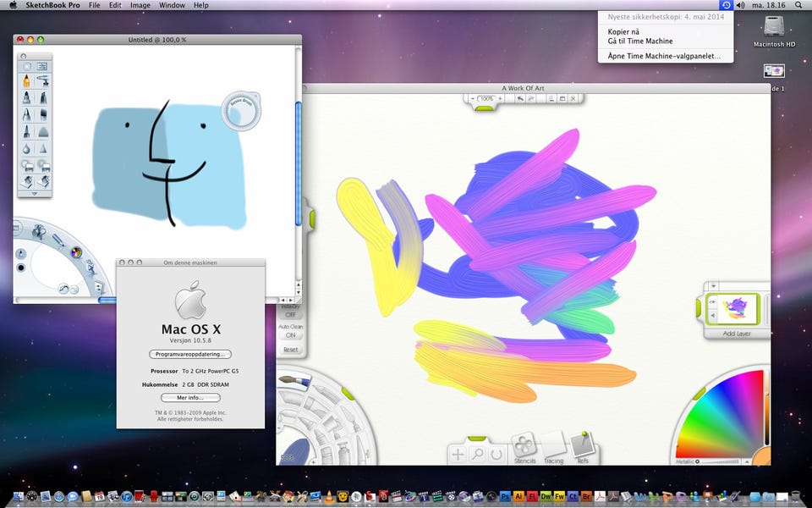Toggle layer visibility eye in ArtRage layer panel
The width and height of the screenshot is (812, 508).
(x=712, y=302)
